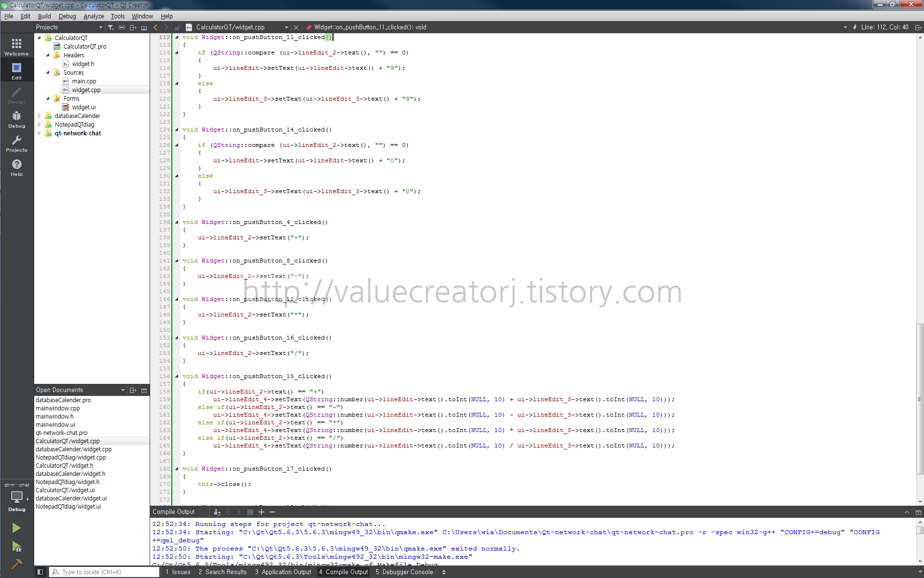The height and width of the screenshot is (578, 924).
Task: Toggle the left sidebar visibility
Action: (40, 572)
